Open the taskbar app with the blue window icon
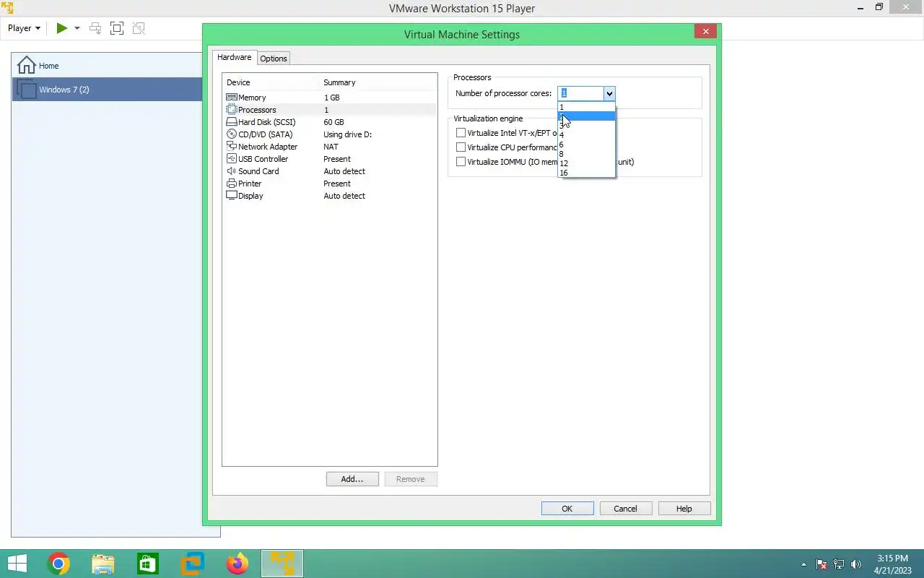This screenshot has height=578, width=924. (192, 564)
